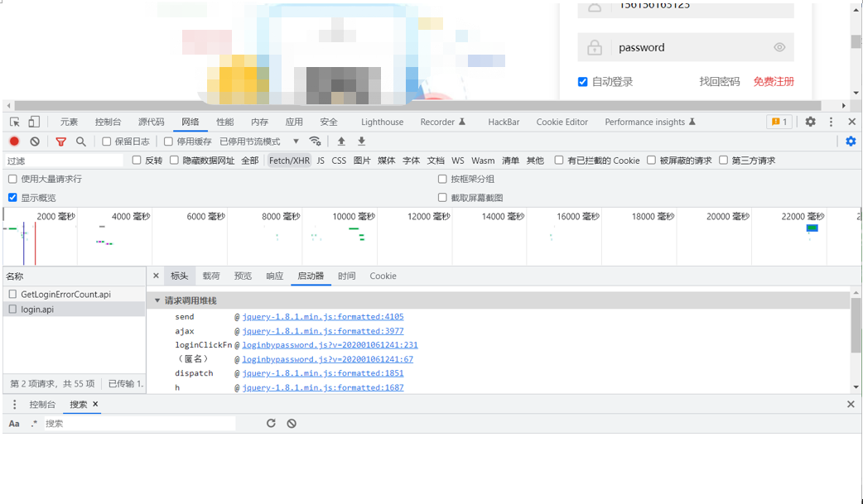Close the bottom drawer panel

pyautogui.click(x=851, y=404)
